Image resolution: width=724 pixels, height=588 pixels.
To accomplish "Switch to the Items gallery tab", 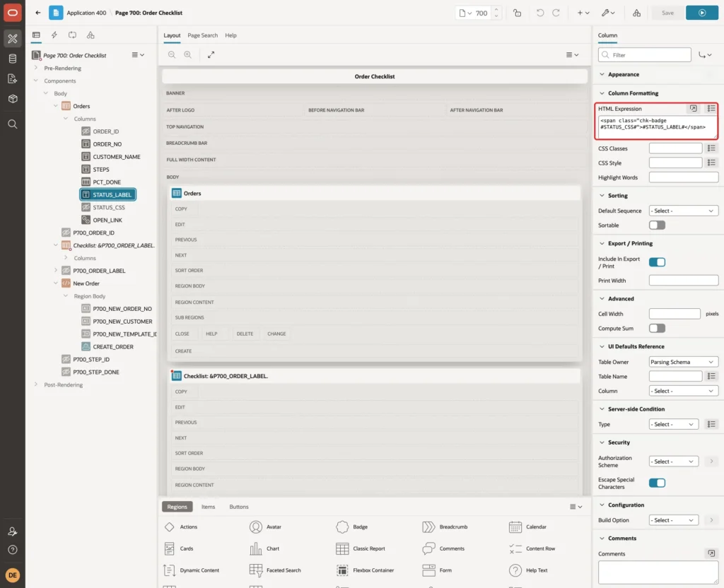I will [x=209, y=507].
